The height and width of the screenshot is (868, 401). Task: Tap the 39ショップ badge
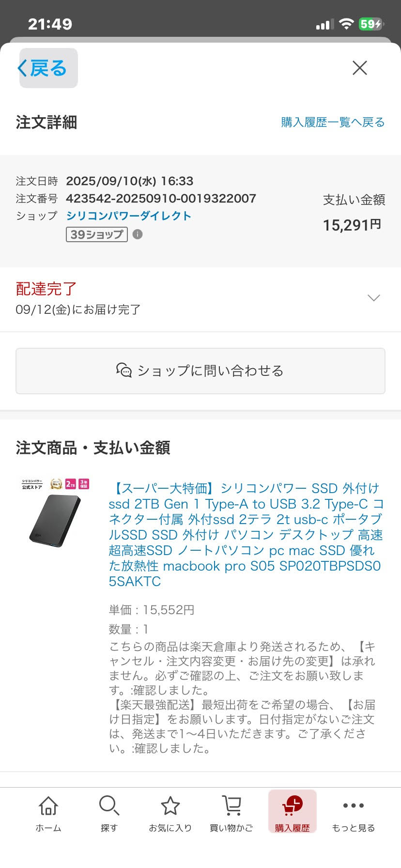97,234
